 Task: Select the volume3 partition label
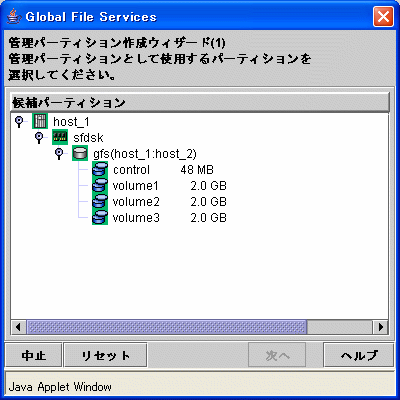(x=136, y=218)
